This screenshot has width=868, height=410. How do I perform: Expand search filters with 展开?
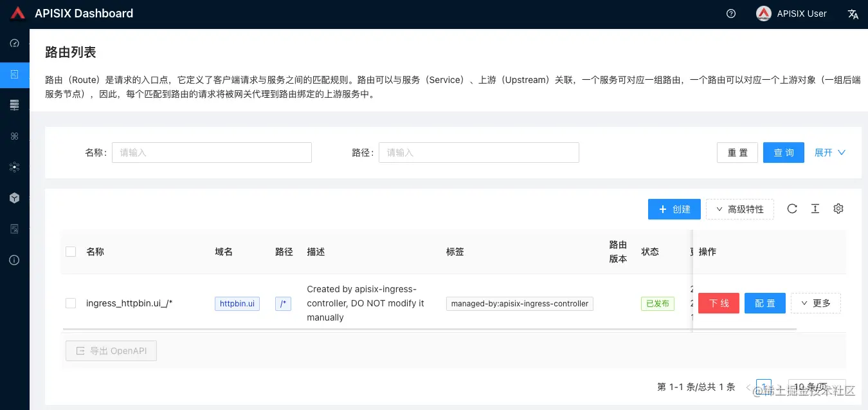point(830,153)
